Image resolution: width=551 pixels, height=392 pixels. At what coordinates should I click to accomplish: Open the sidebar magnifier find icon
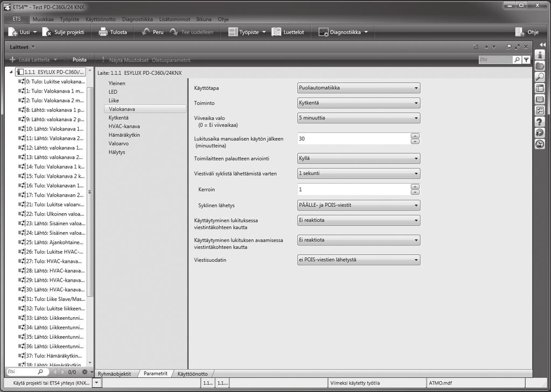[540, 77]
